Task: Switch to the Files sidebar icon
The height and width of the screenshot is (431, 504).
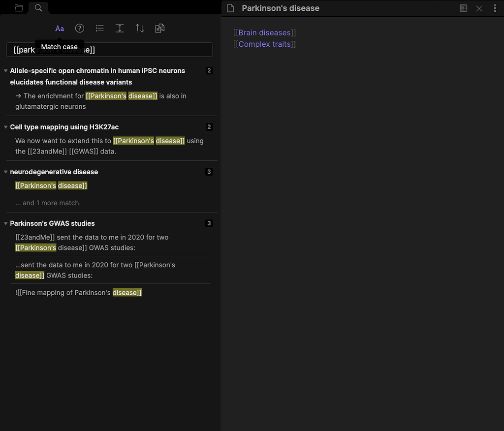Action: 18,7
